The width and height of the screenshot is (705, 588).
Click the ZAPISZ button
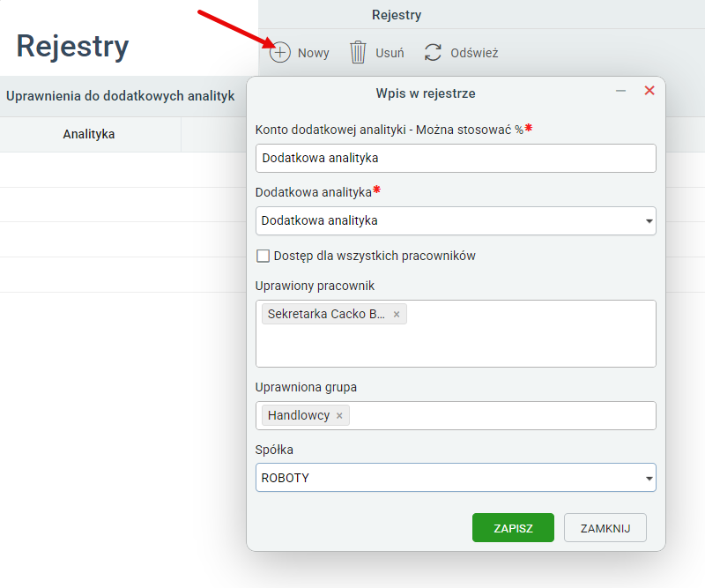pyautogui.click(x=513, y=528)
